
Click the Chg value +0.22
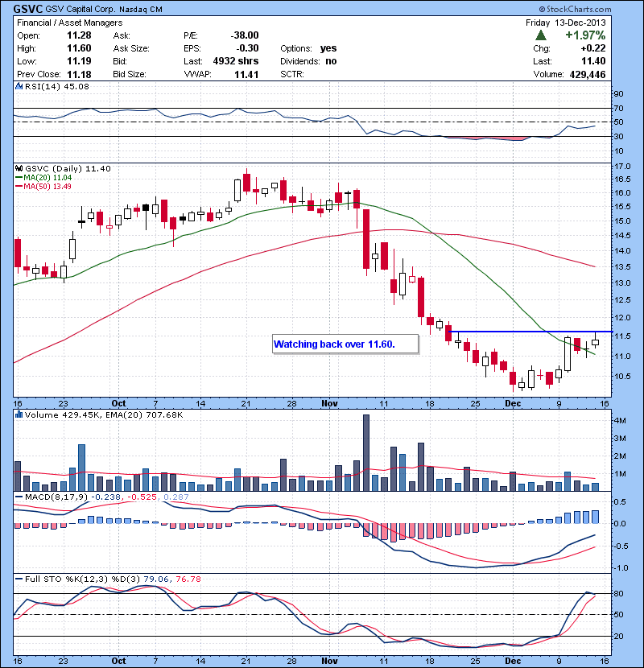pos(592,48)
